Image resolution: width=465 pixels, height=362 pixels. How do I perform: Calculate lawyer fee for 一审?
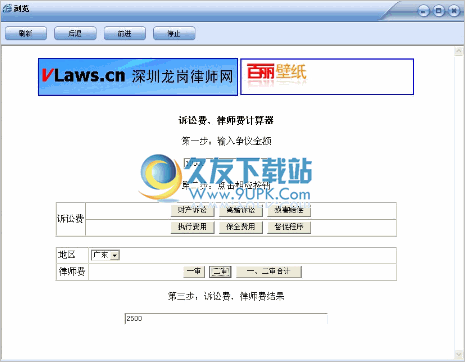194,271
